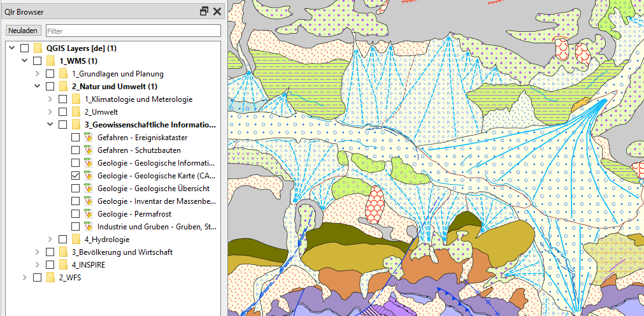The image size is (644, 316).
Task: Expand the 4_Hydrologie folder
Action: coord(50,240)
